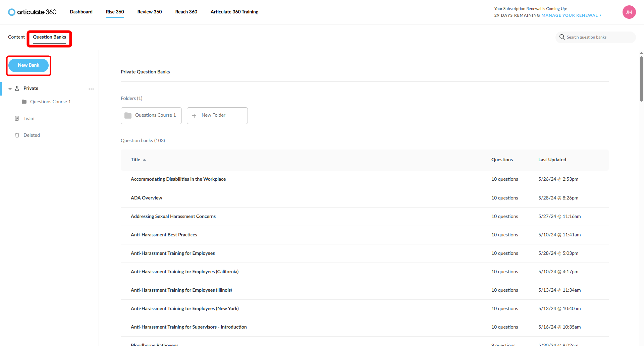
Task: Open Anti-Harassment Training for Employees (Illinois)
Action: [181, 290]
